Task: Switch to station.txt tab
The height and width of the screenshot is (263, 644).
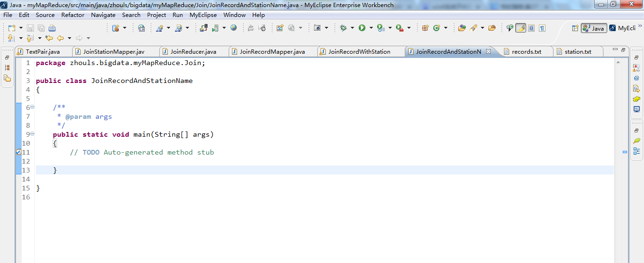Action: (578, 51)
